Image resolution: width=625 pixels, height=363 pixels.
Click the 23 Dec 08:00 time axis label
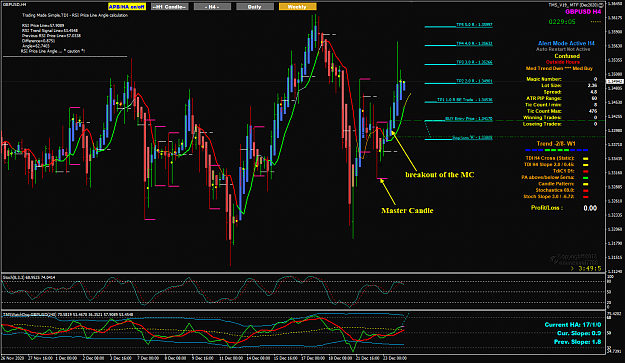click(395, 358)
